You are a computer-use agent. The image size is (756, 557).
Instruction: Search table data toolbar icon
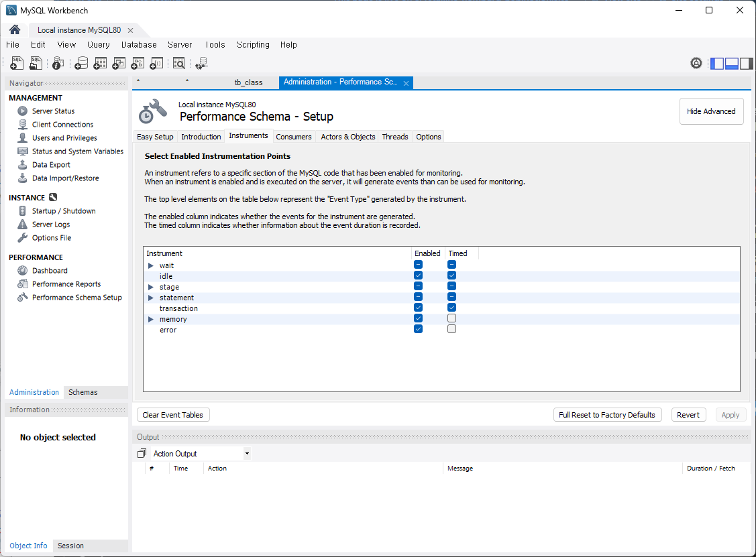coord(179,63)
